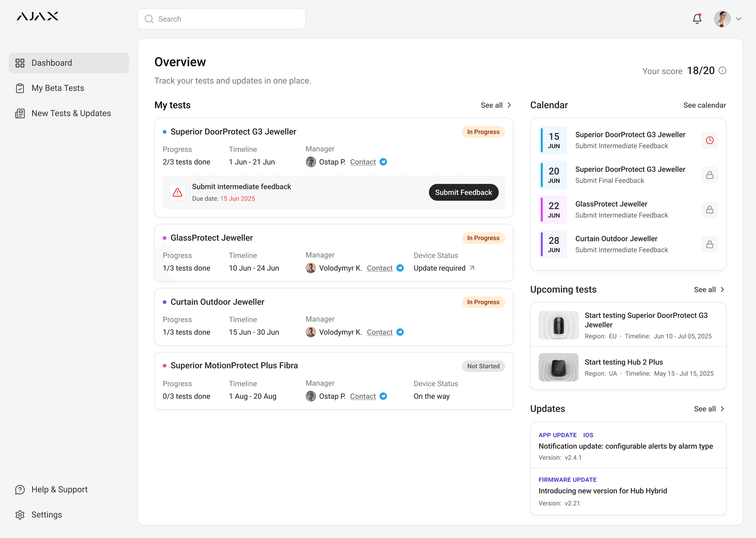This screenshot has width=756, height=538.
Task: Click the red warning triangle icon
Action: tap(177, 192)
